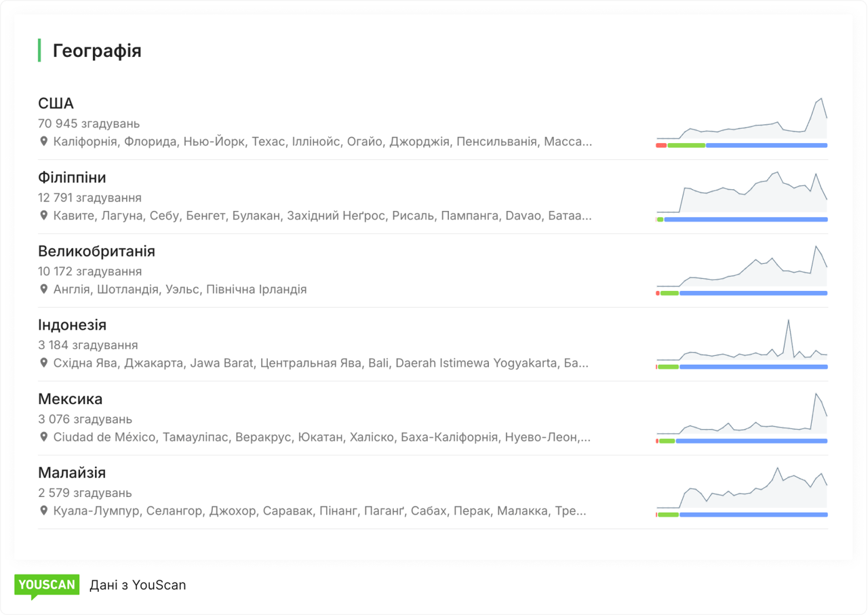
Task: Click the 70 945 згадувань count
Action: pyautogui.click(x=89, y=124)
